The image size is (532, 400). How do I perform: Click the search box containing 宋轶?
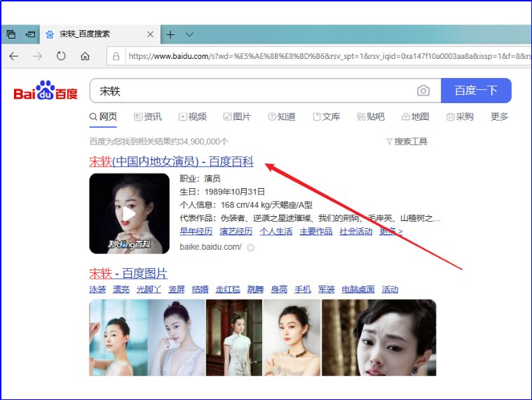point(252,91)
